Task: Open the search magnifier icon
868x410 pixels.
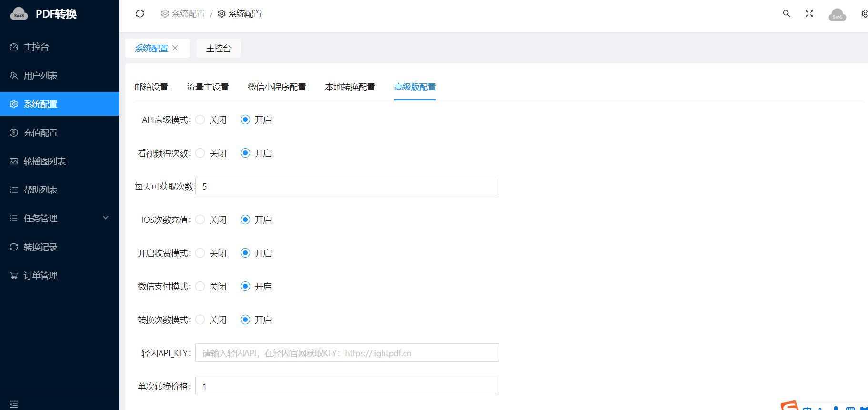Action: [787, 14]
